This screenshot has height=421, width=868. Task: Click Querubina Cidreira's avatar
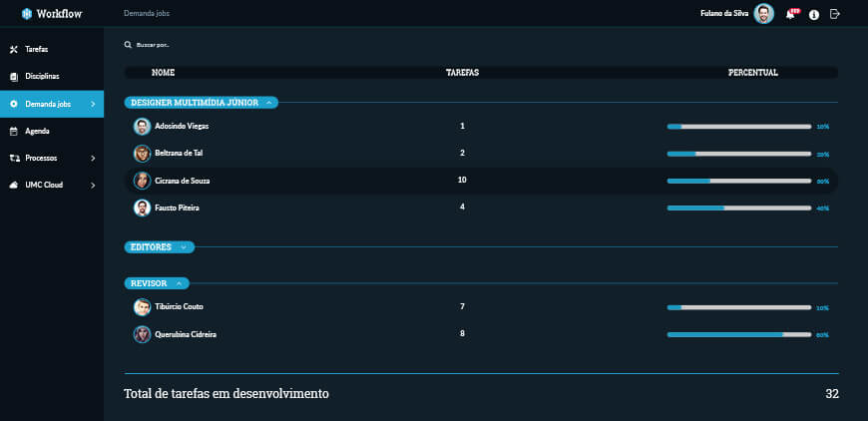(x=142, y=334)
